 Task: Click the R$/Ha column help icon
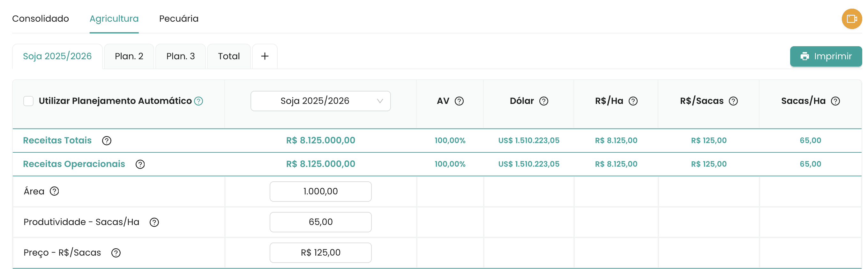tap(633, 101)
